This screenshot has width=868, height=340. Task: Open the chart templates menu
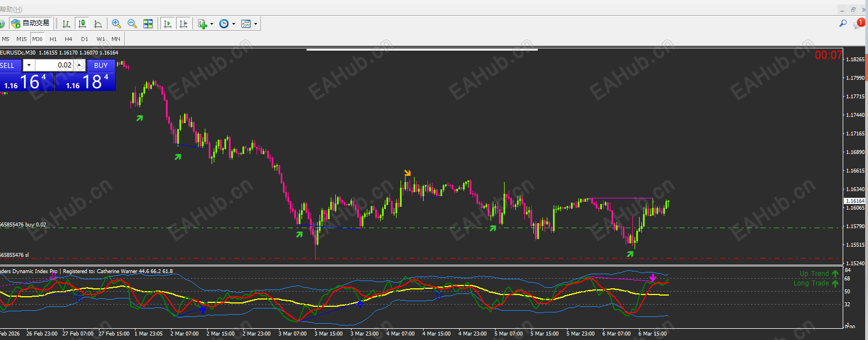pyautogui.click(x=246, y=24)
